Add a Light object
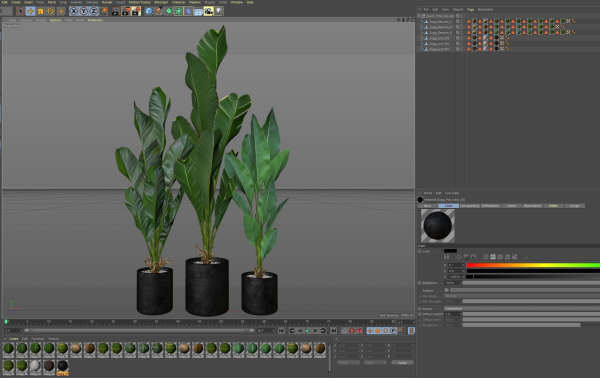This screenshot has width=600, height=378. pos(218,11)
